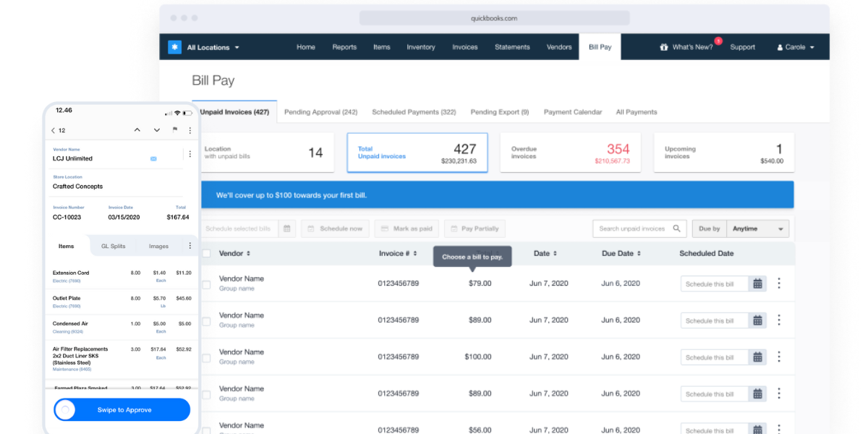Tap the down chevron in the phone header
Image resolution: width=868 pixels, height=434 pixels.
156,131
